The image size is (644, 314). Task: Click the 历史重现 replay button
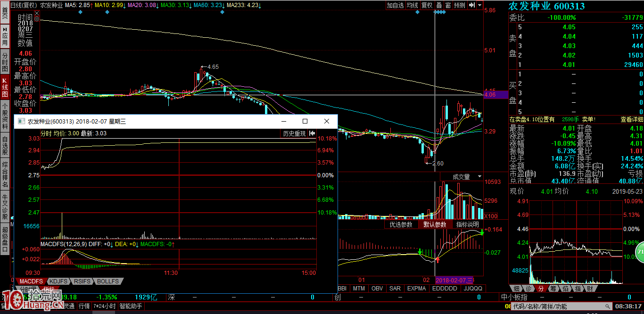point(294,134)
